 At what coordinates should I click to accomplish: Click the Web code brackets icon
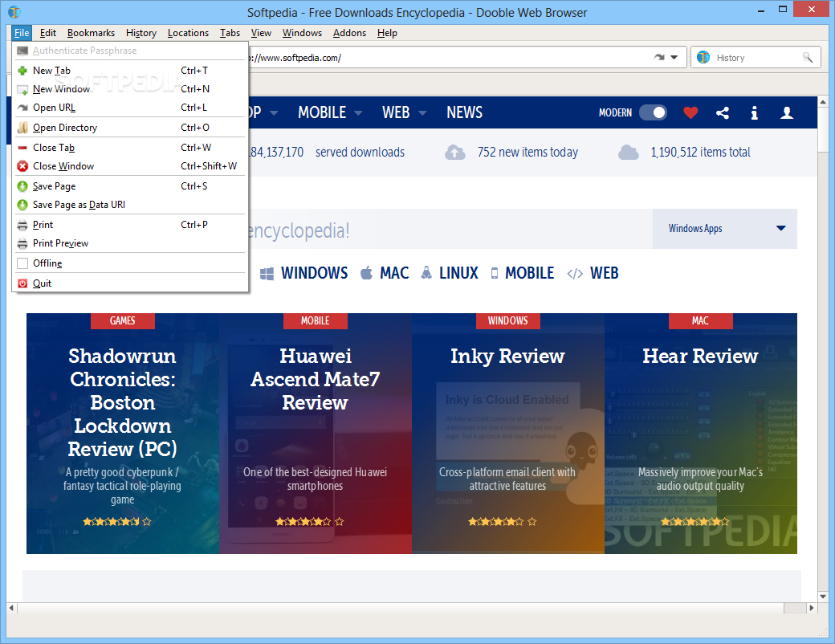tap(575, 274)
